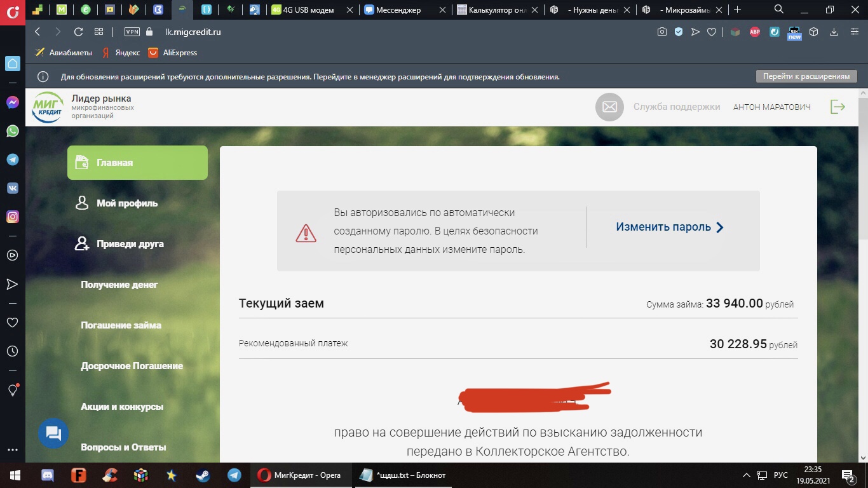Reload the current page
Image resolution: width=868 pixels, height=488 pixels.
coord(78,32)
